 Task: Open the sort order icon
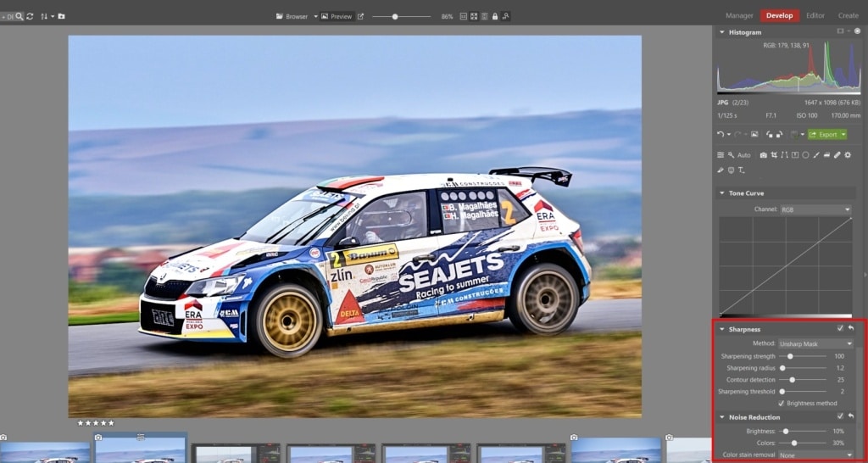click(x=44, y=17)
